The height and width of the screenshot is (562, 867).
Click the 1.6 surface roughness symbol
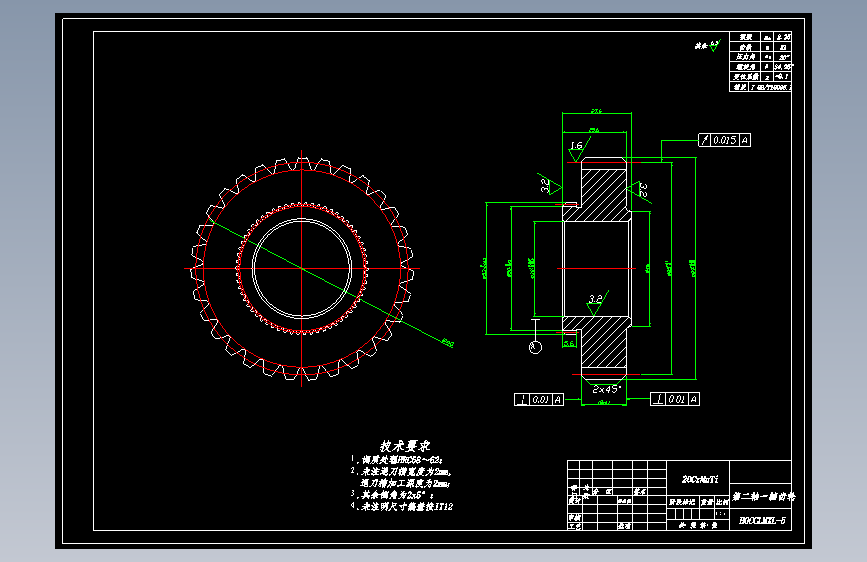click(578, 149)
